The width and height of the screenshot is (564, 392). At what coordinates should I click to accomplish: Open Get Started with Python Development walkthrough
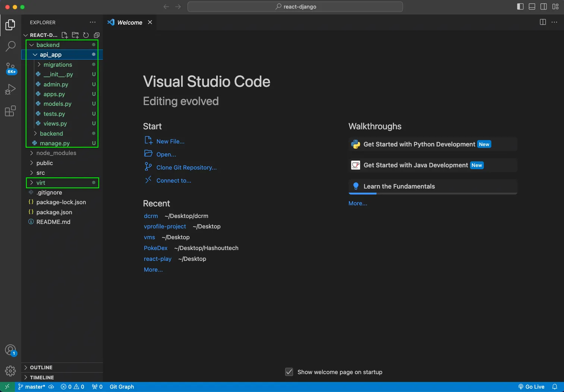pos(433,144)
